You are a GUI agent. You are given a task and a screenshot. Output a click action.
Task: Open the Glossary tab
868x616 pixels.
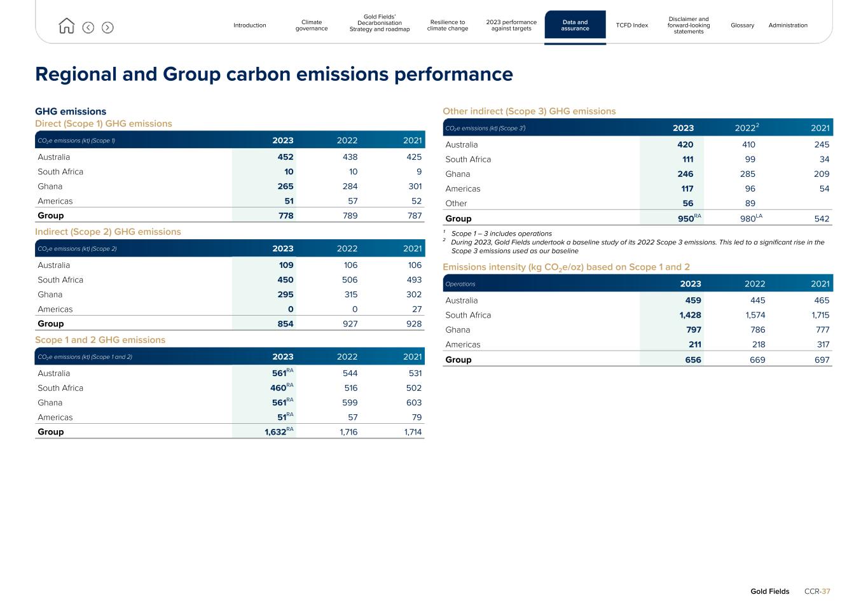pos(742,25)
